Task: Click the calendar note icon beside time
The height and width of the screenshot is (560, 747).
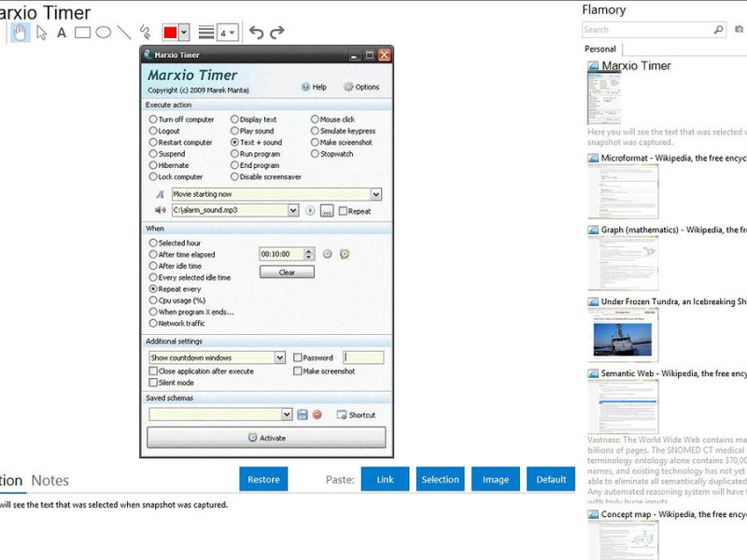Action: pos(345,254)
